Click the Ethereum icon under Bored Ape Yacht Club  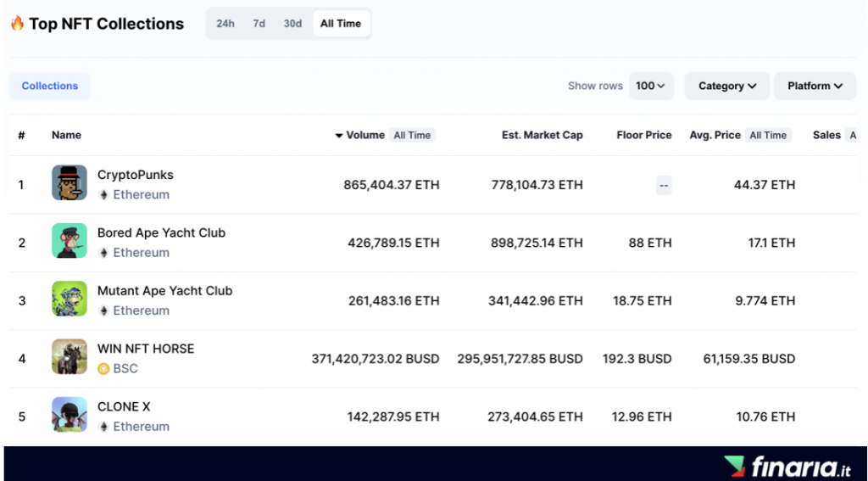coord(103,253)
